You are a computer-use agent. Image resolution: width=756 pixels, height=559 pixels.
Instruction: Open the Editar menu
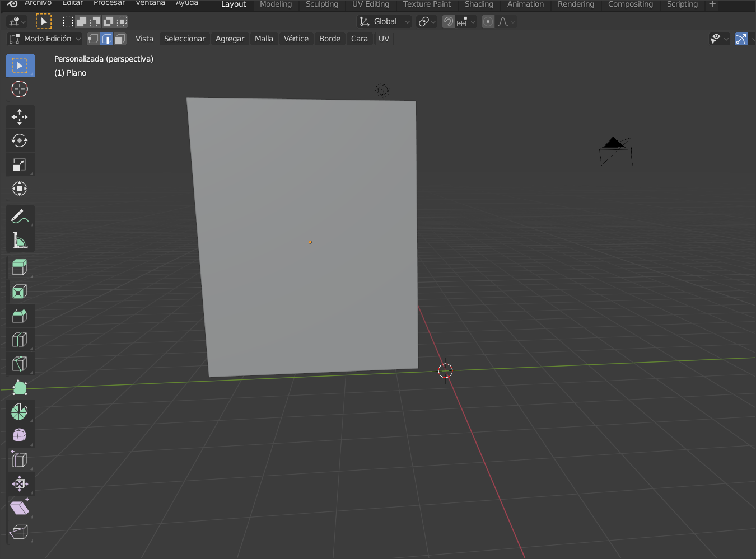point(72,3)
